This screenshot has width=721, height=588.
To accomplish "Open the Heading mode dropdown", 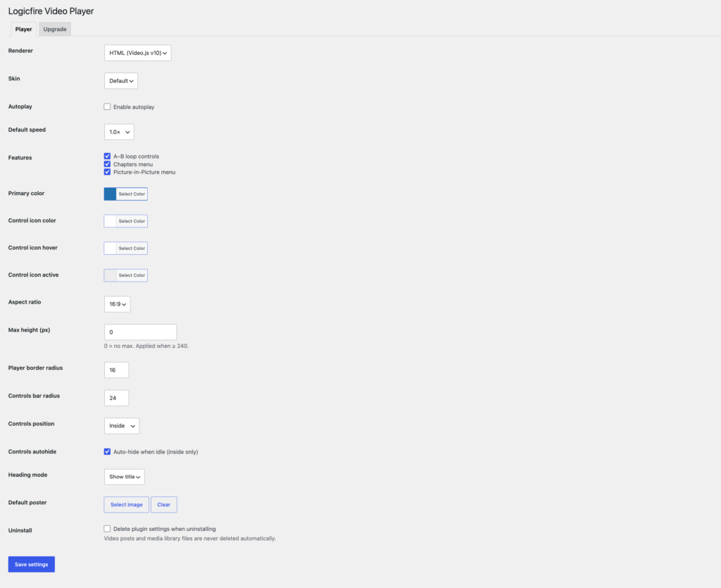I will point(124,477).
